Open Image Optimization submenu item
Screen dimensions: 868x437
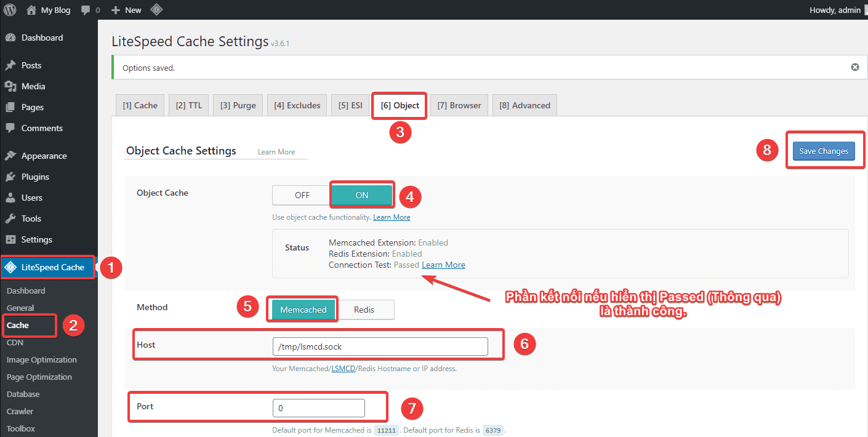click(42, 359)
